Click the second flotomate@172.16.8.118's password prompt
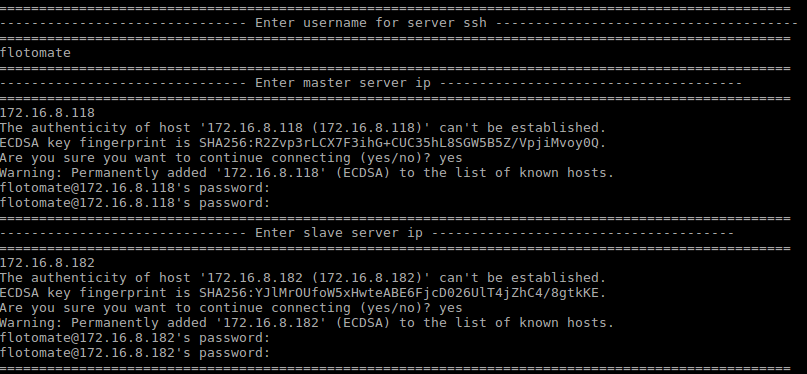The height and width of the screenshot is (374, 807). [x=135, y=203]
